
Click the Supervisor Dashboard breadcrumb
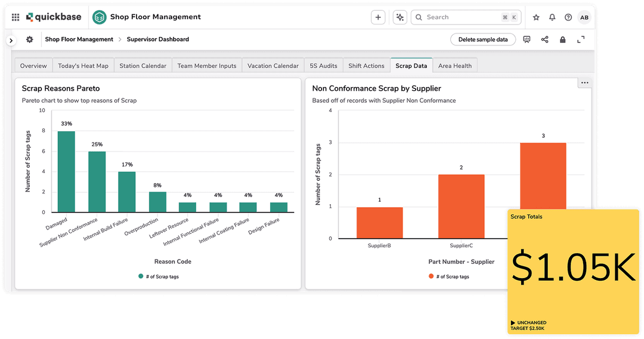157,39
